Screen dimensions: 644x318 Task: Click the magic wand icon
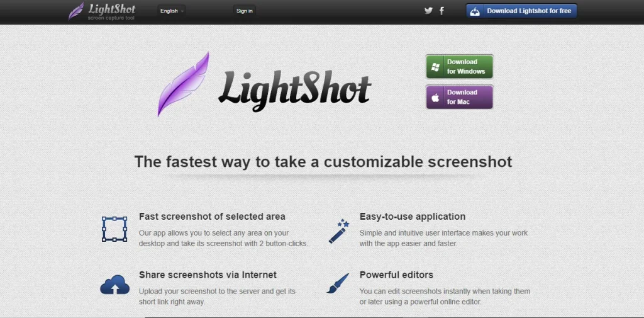[x=339, y=231]
